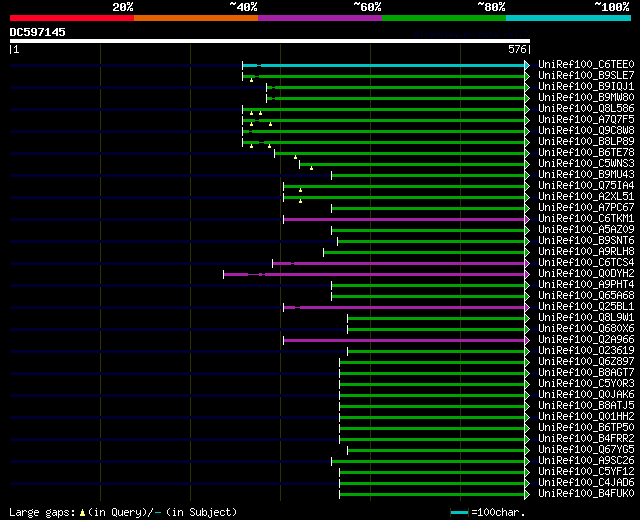Click the UniRef100_Q0DYH2 label
This screenshot has height=520, width=640.
(x=586, y=274)
